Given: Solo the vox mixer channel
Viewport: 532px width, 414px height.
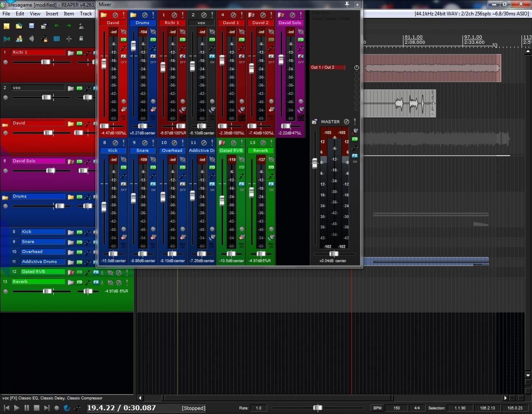Looking at the screenshot, I should [x=212, y=15].
